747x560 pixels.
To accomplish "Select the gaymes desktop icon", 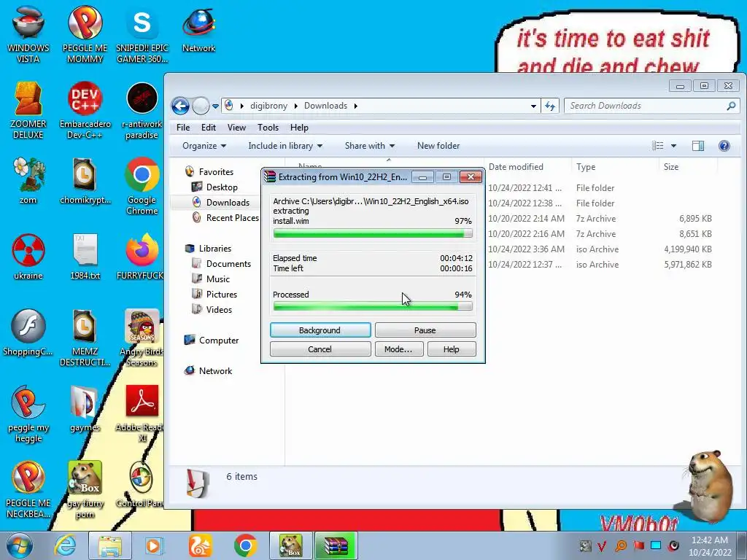I will pos(85,408).
